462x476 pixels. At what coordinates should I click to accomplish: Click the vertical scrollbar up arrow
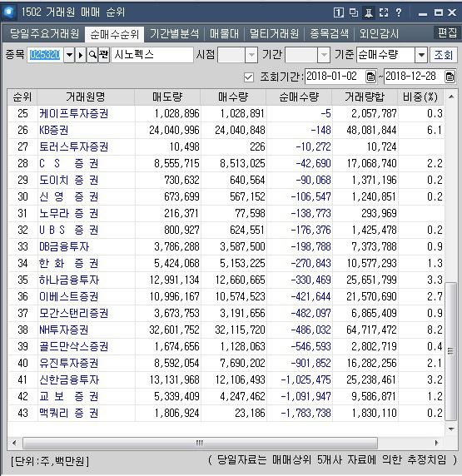click(x=451, y=97)
